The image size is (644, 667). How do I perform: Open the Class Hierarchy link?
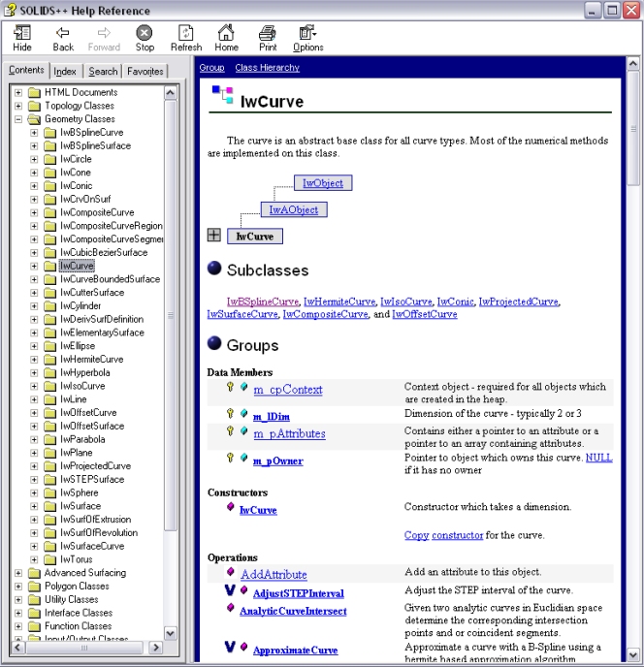(268, 68)
